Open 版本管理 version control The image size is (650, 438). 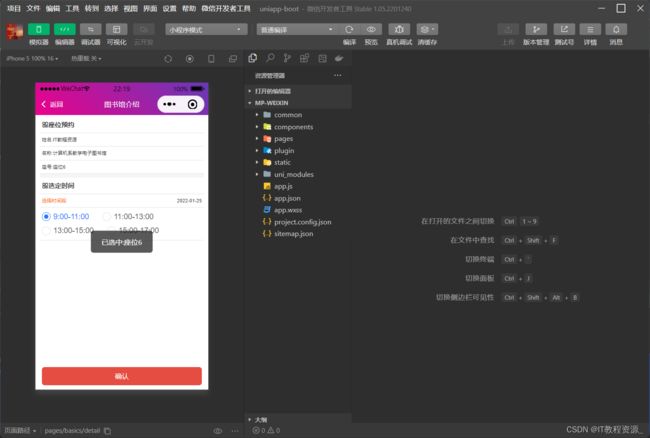click(x=536, y=29)
